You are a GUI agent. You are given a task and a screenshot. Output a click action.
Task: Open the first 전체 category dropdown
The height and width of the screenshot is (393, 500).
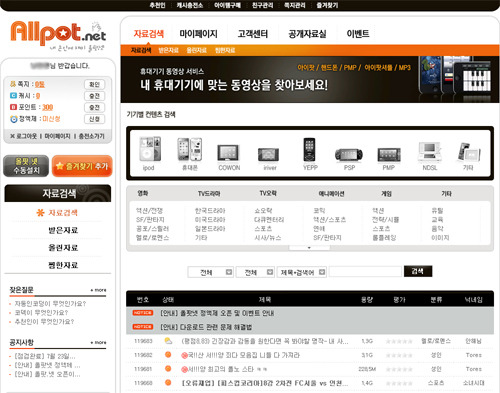pos(211,272)
